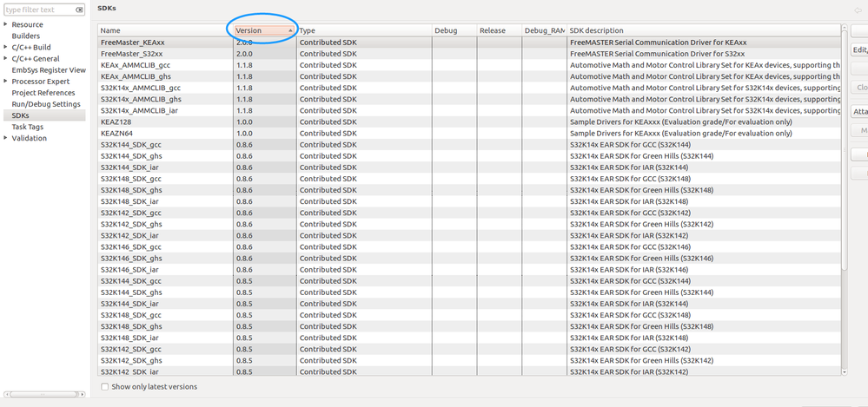Select the S32K14x_AMMCLIB_iar row

469,110
